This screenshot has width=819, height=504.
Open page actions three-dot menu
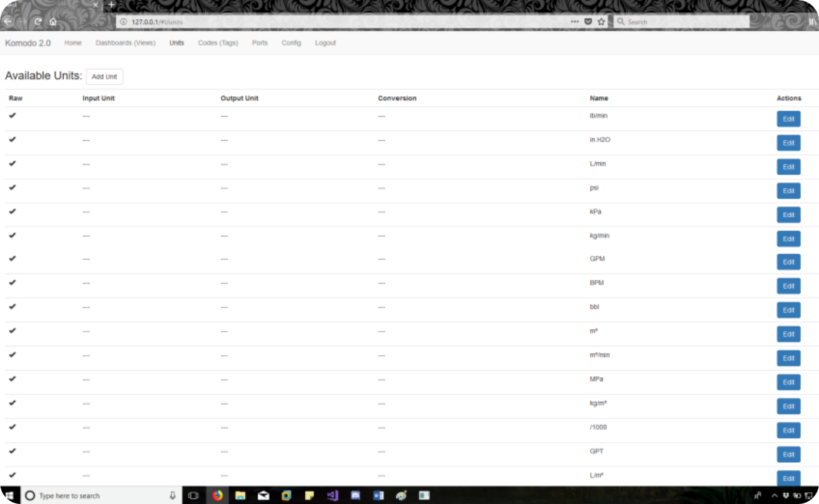coord(575,22)
